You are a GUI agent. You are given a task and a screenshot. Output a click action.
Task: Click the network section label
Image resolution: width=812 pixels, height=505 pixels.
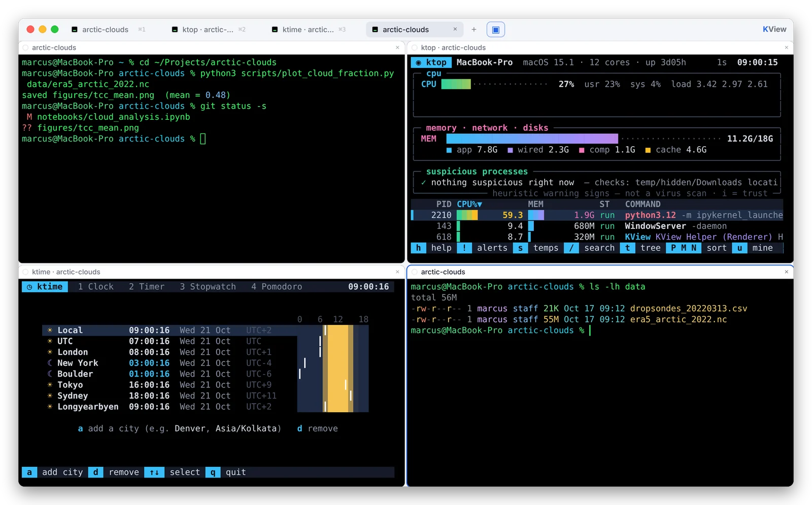click(x=490, y=128)
